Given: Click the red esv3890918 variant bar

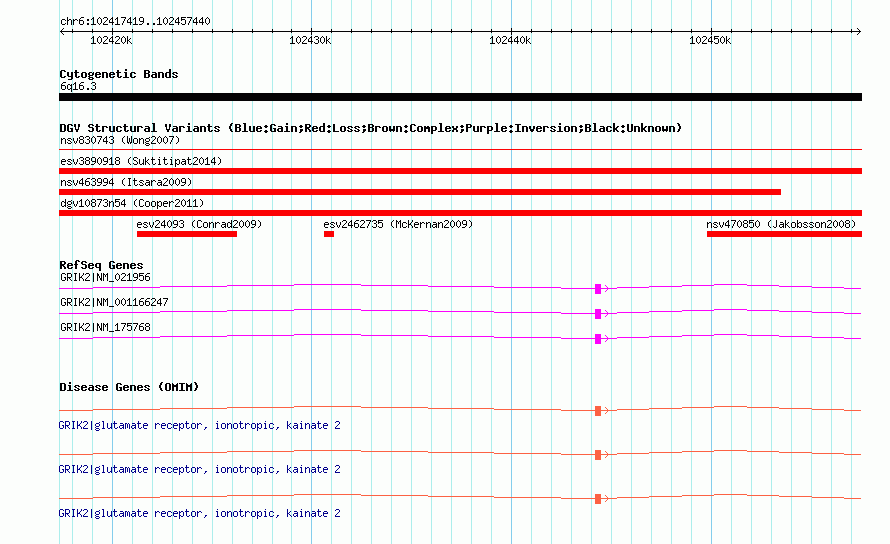Looking at the screenshot, I should [x=460, y=171].
